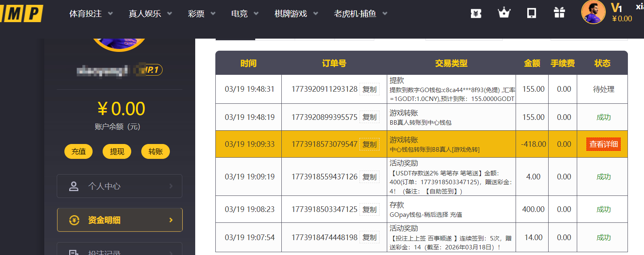Click the time 03/19 19:09:33
This screenshot has width=644, height=255.
250,144
